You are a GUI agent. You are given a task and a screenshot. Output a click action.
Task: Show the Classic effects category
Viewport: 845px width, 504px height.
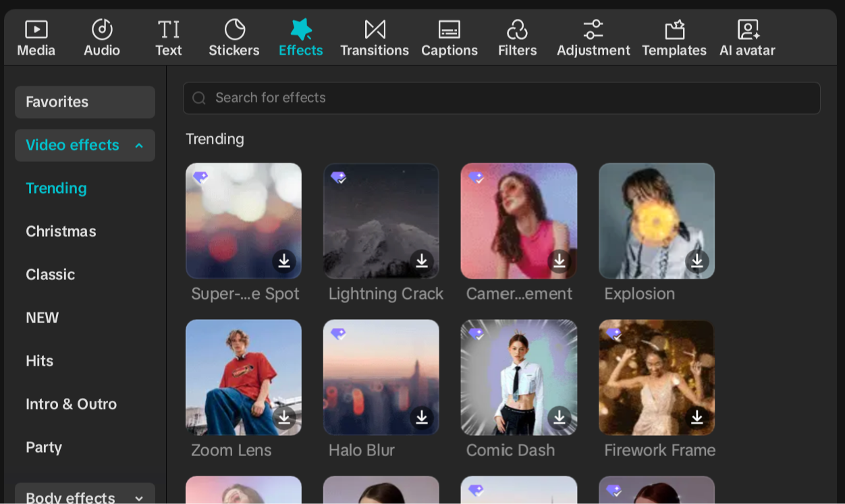[x=50, y=275]
